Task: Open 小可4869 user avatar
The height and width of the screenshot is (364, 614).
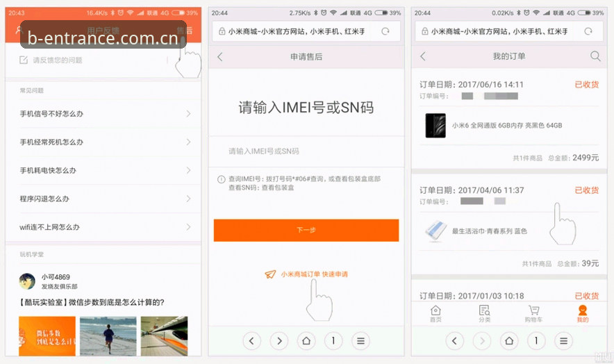Action: click(27, 281)
